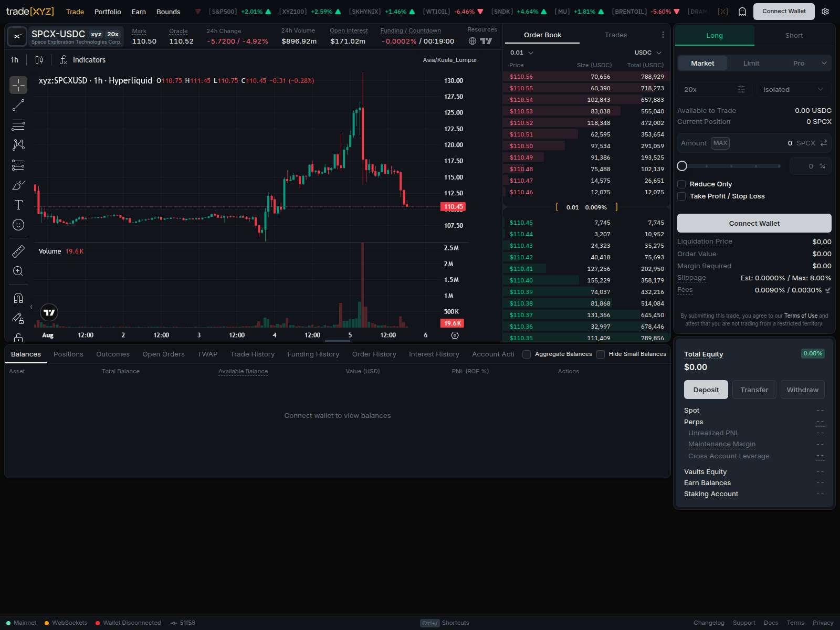Click the SPCX pair logo icon
Screen dimensions: 840x630
point(17,37)
